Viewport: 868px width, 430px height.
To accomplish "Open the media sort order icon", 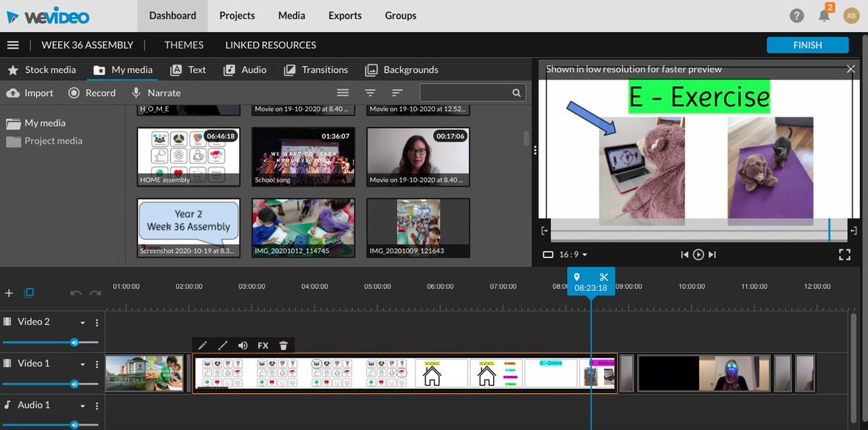I will click(397, 93).
